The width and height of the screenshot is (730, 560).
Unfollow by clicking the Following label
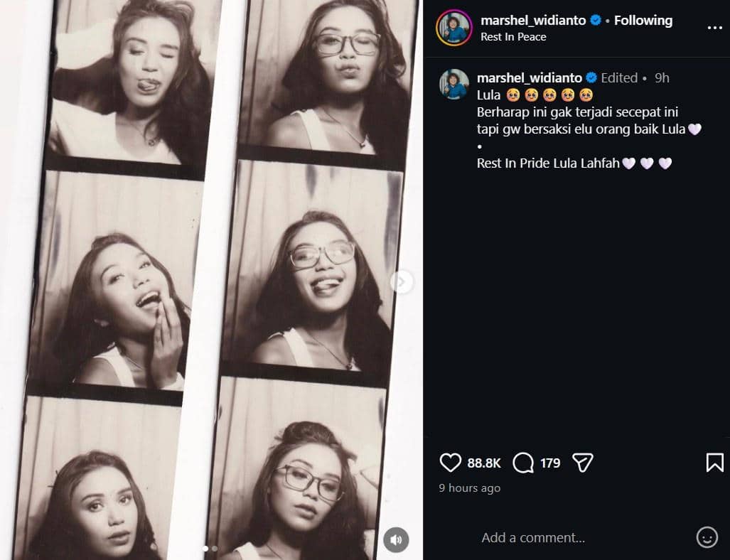(x=643, y=21)
